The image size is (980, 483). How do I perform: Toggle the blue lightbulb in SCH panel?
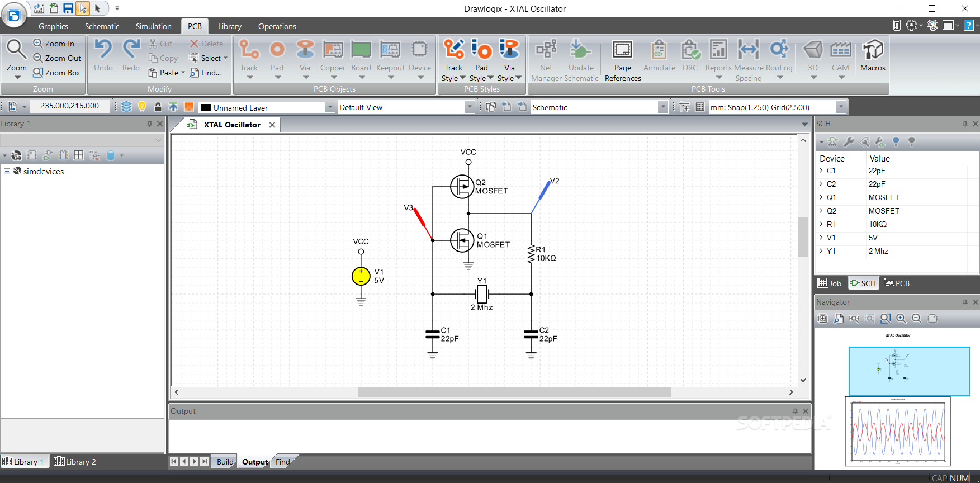(x=896, y=142)
